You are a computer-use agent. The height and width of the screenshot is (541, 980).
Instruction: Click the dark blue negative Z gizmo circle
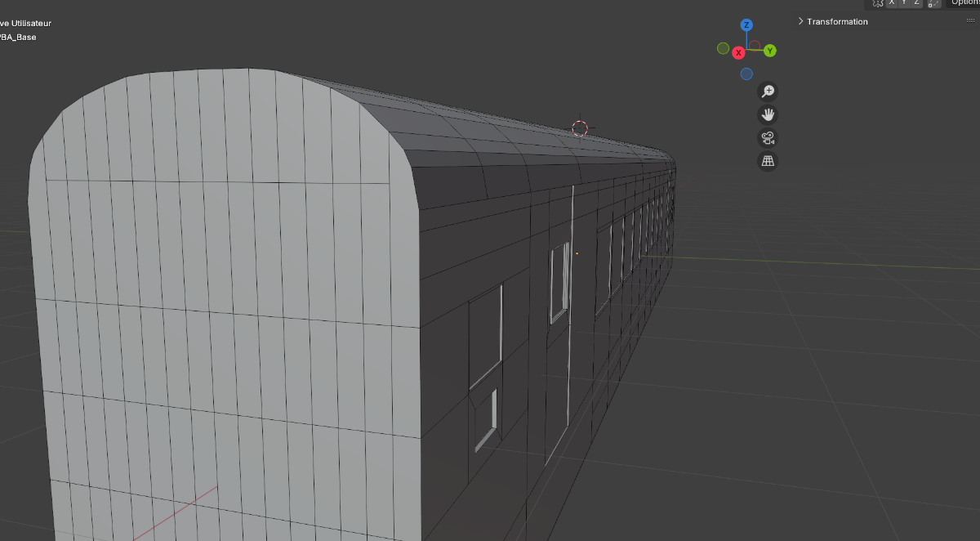746,74
